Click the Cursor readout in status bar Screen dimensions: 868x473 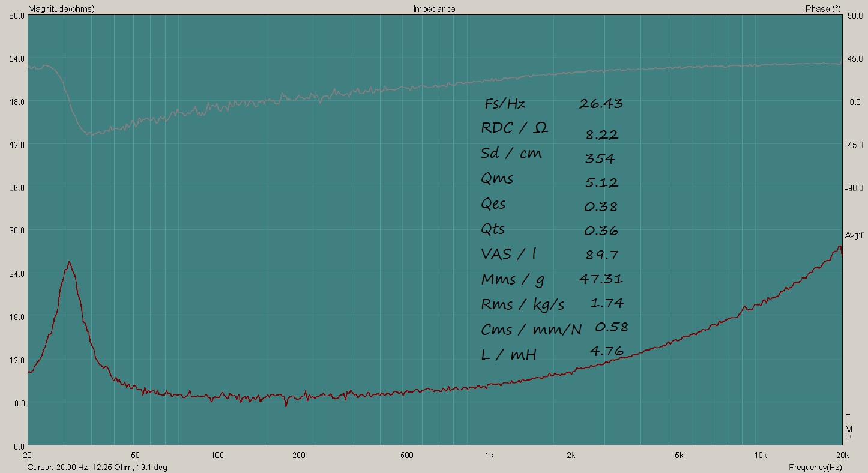98,467
